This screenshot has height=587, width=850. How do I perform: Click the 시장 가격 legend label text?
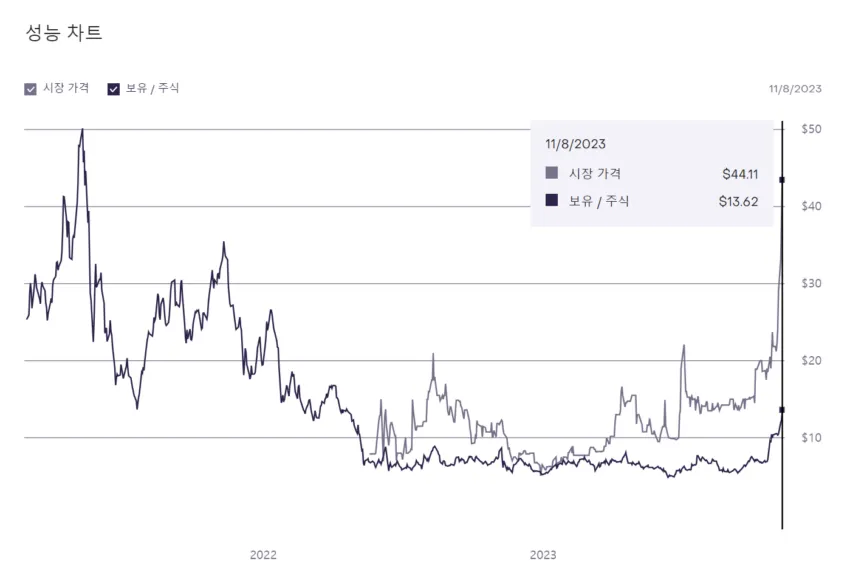point(66,88)
